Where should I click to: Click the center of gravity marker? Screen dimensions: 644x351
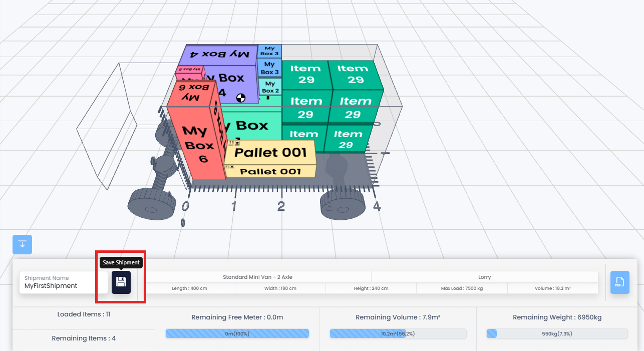pos(241,98)
